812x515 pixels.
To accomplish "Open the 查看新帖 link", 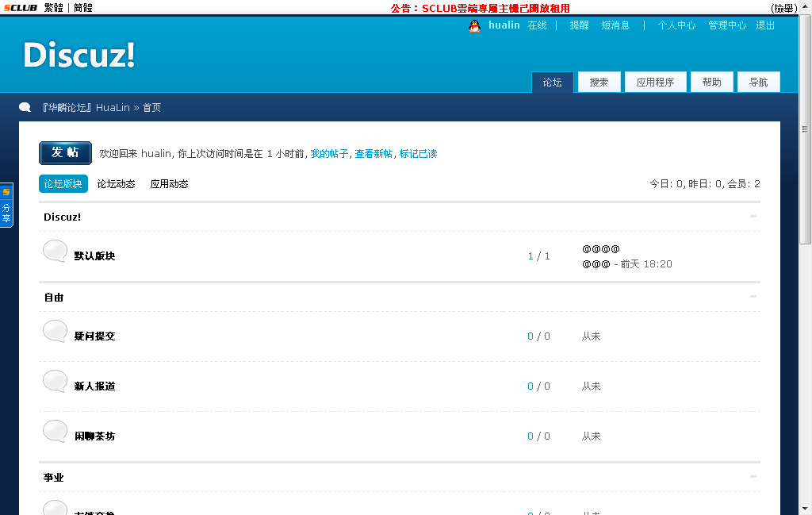I will point(373,154).
